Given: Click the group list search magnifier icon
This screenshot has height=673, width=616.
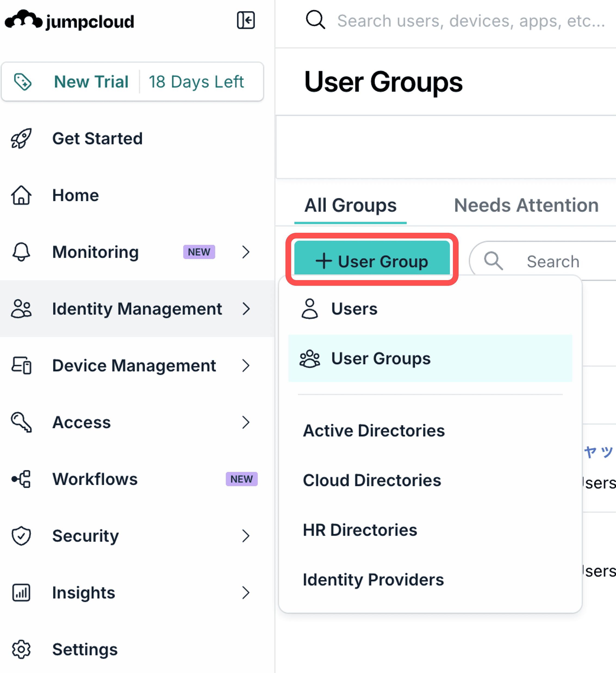Looking at the screenshot, I should [x=494, y=261].
